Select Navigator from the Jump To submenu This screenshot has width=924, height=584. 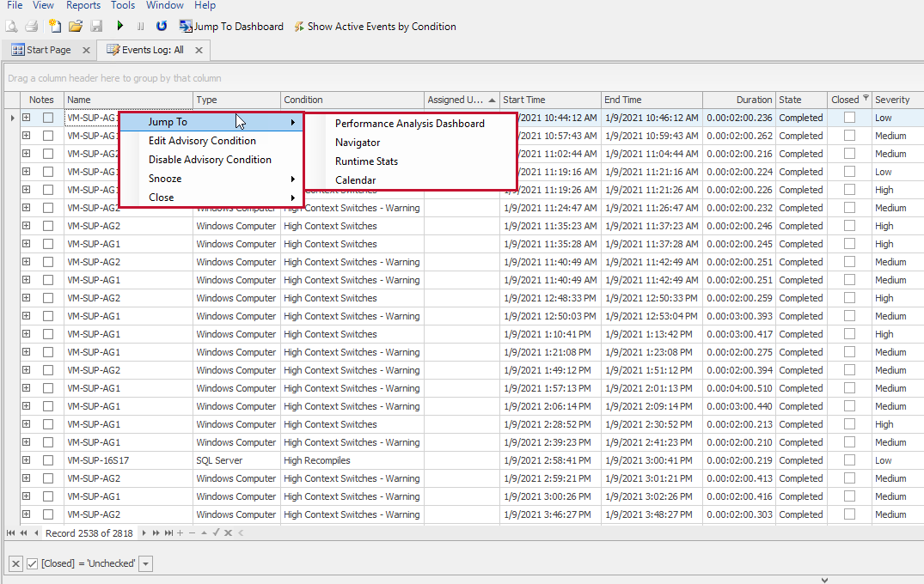[358, 143]
